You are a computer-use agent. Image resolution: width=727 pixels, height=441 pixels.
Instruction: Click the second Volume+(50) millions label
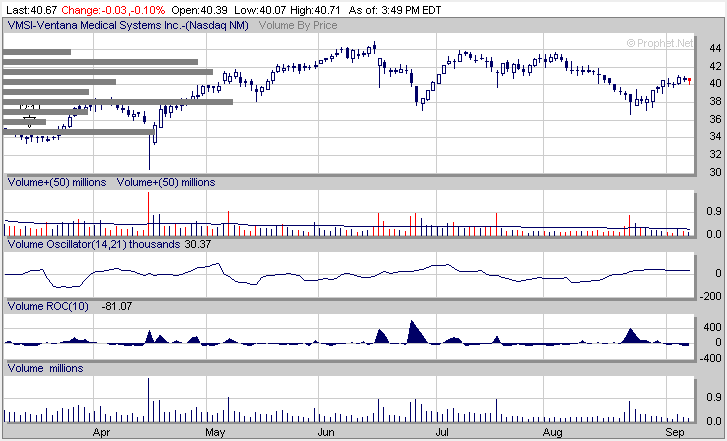pos(166,182)
